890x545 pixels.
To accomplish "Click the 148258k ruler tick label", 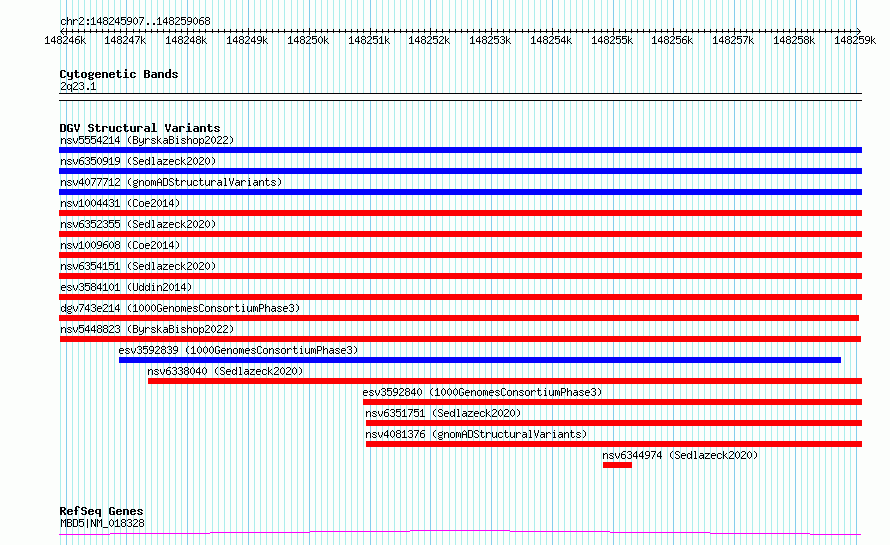I will [x=794, y=40].
